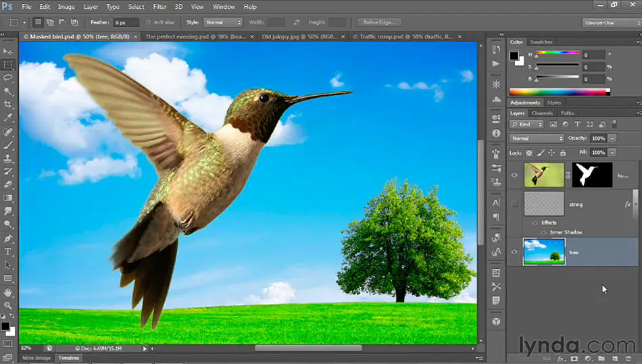Open the Opacity dropdown arrow
The image size is (642, 364).
(x=612, y=138)
